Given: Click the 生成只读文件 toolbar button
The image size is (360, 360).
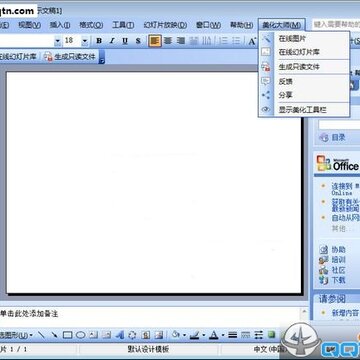Looking at the screenshot, I should coord(70,57).
